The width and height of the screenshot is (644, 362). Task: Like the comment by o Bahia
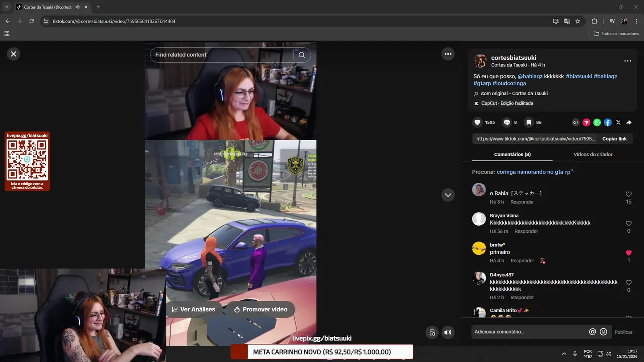(x=628, y=194)
